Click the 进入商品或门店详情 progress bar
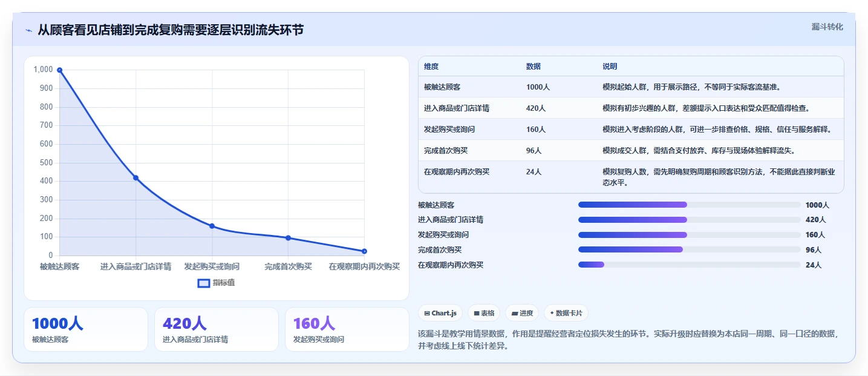Viewport: 868px width, 376px height. (690, 220)
